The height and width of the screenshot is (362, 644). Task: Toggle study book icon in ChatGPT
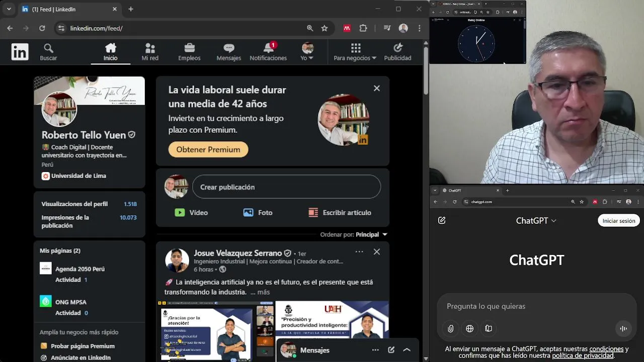tap(489, 328)
